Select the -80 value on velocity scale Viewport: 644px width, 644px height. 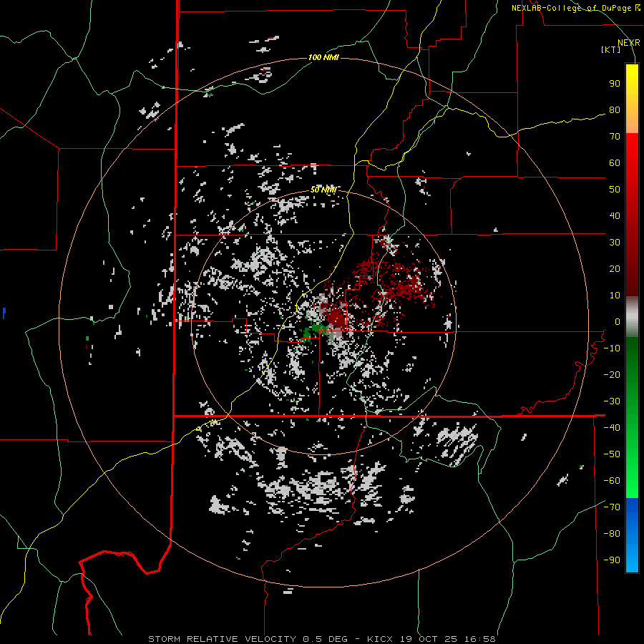pos(612,534)
